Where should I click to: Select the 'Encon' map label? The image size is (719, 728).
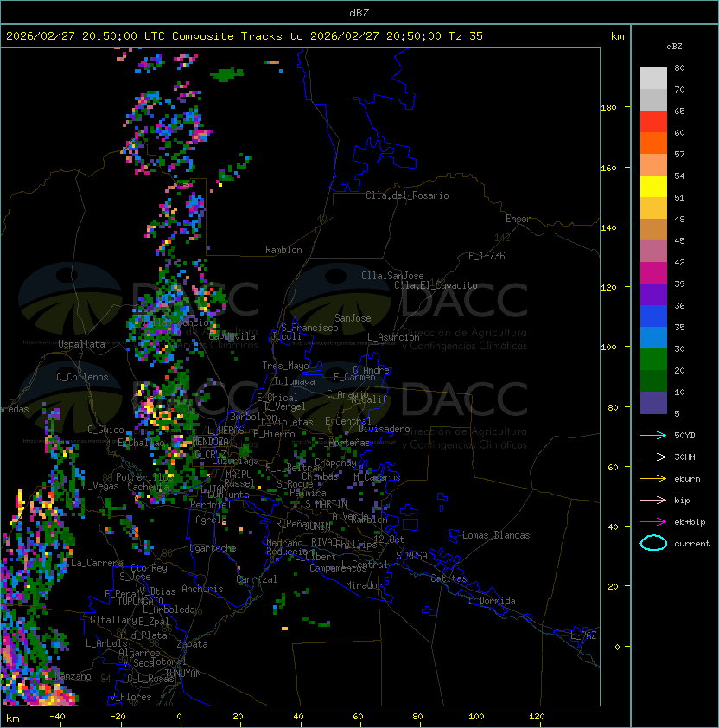point(519,219)
